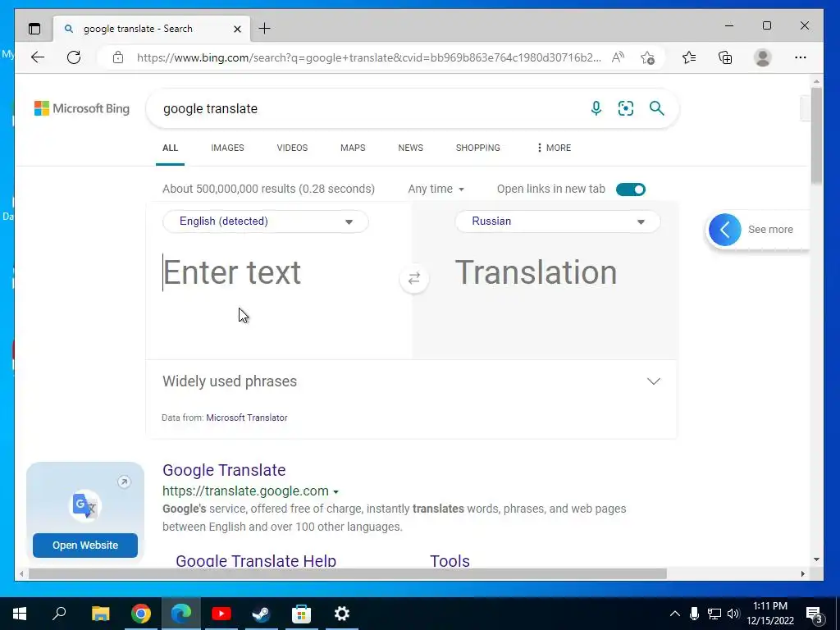Open the Google Translate Help link
This screenshot has height=630, width=840.
pos(256,560)
